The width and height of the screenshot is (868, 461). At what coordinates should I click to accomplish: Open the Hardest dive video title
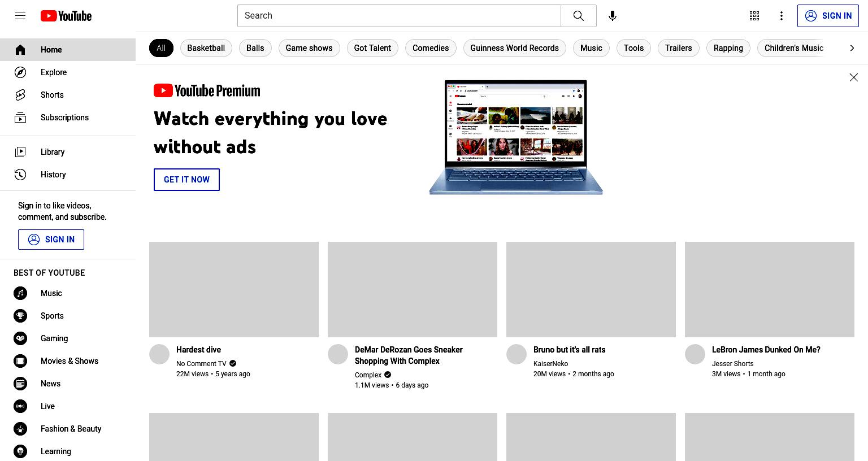coord(199,350)
